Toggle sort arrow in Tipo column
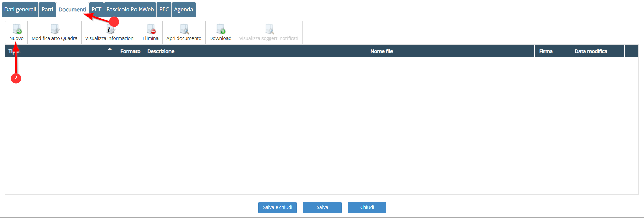Image resolution: width=644 pixels, height=218 pixels. coord(110,49)
